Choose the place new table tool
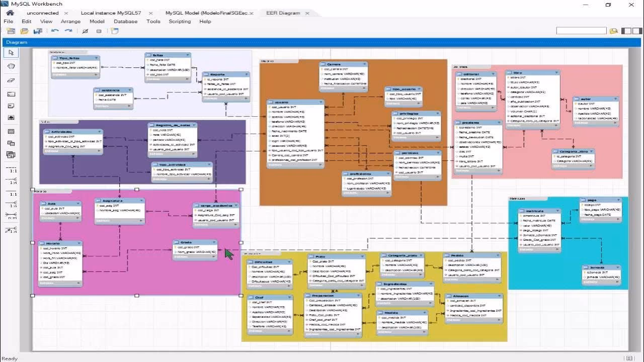This screenshot has width=644, height=362. coord(11,131)
